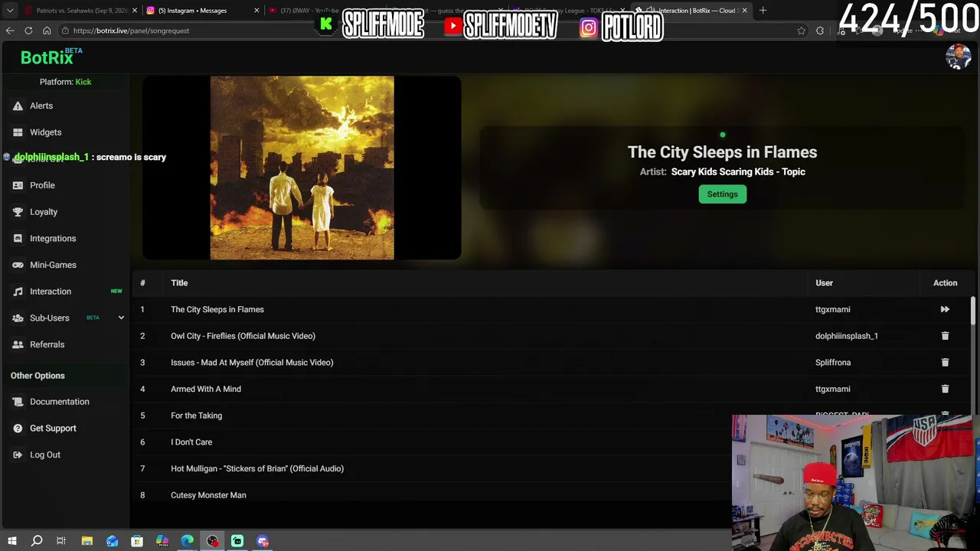Viewport: 980px width, 551px height.
Task: Open a new browser tab
Action: (763, 10)
